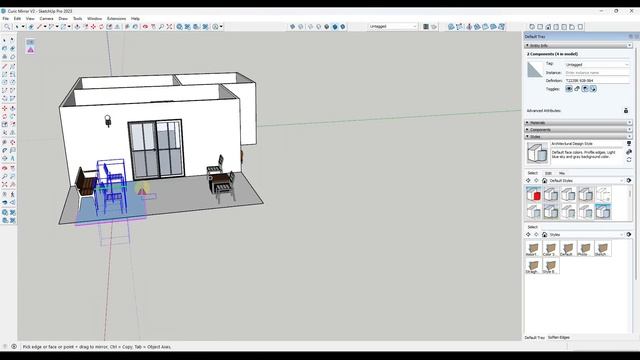Click the Instance name input field
Image resolution: width=640 pixels, height=360 pixels.
coord(597,73)
